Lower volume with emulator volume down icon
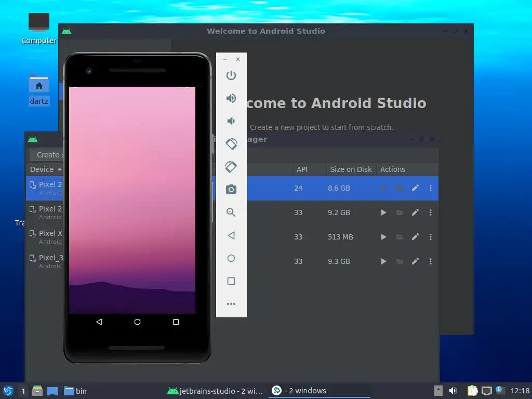Image resolution: width=532 pixels, height=399 pixels. point(231,121)
